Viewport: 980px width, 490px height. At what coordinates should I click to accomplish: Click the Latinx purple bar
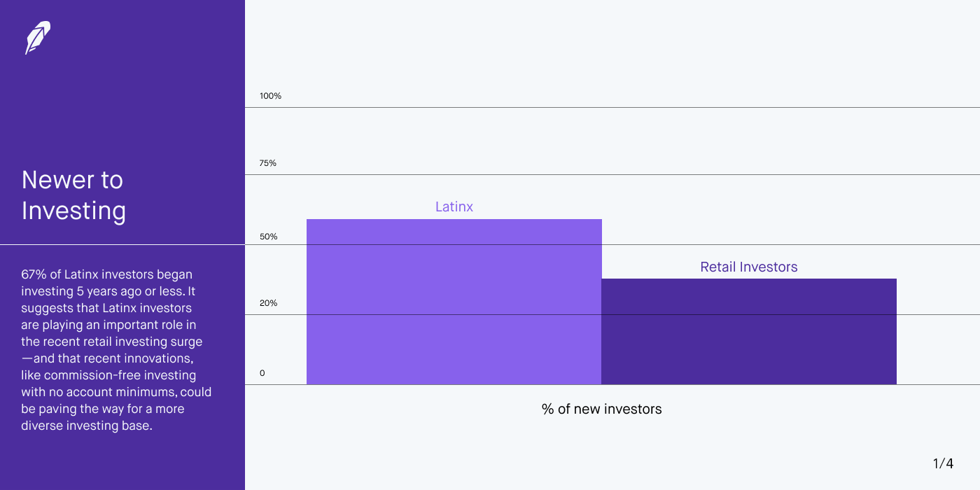click(454, 302)
